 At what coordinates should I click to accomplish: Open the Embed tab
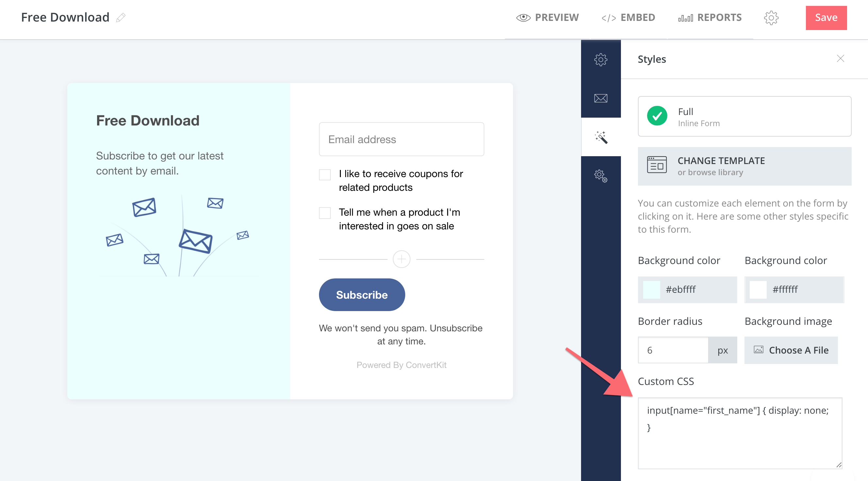click(x=628, y=18)
